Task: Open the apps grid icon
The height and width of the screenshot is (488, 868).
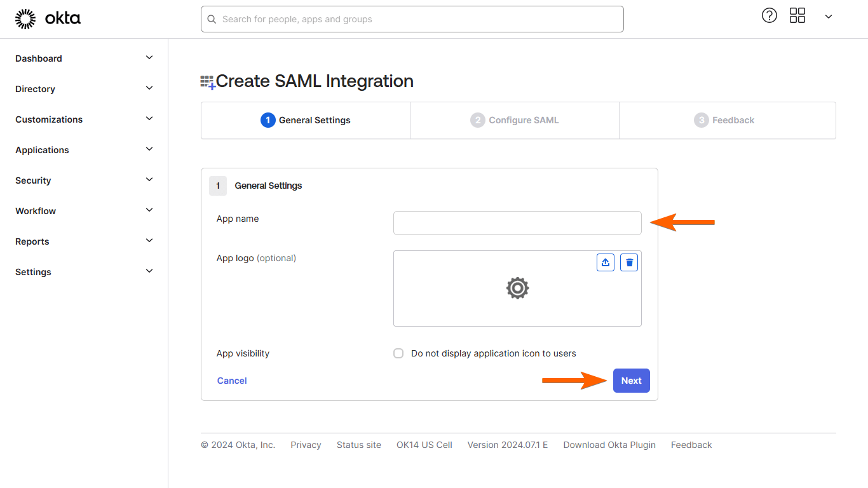Action: (797, 16)
